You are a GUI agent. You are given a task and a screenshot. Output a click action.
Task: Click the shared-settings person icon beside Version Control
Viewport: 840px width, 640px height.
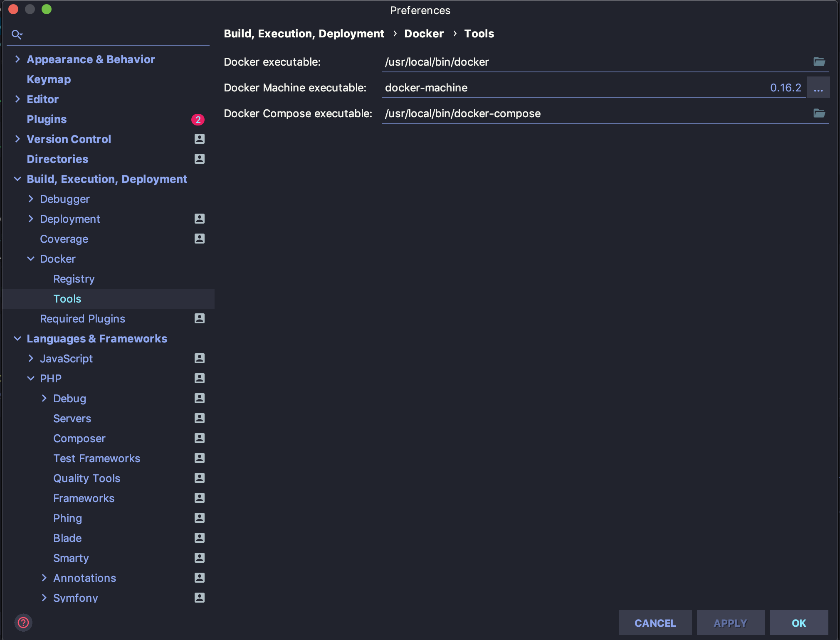pos(200,139)
